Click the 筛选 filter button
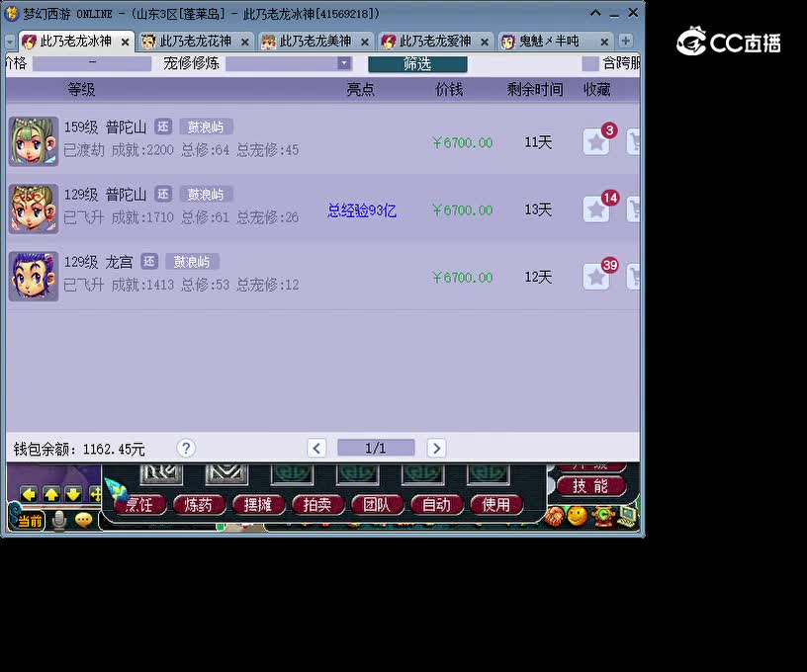 (417, 64)
